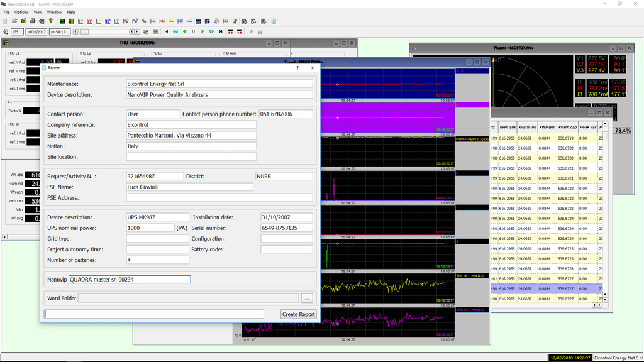This screenshot has width=644, height=362.
Task: Click the Open file folder icon
Action: pos(14,21)
